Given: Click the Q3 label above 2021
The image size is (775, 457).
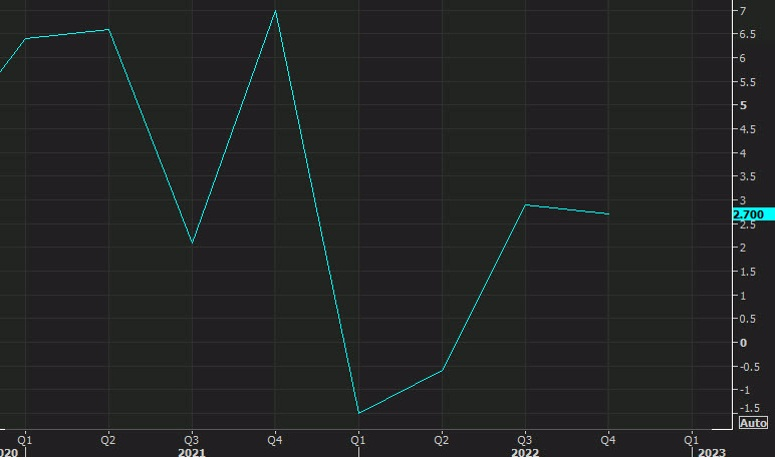Looking at the screenshot, I should coord(192,439).
